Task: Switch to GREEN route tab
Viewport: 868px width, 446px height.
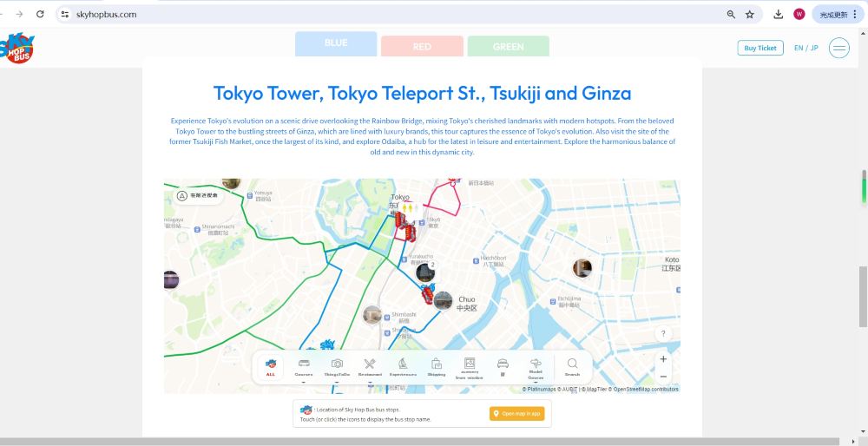Action: pyautogui.click(x=508, y=47)
